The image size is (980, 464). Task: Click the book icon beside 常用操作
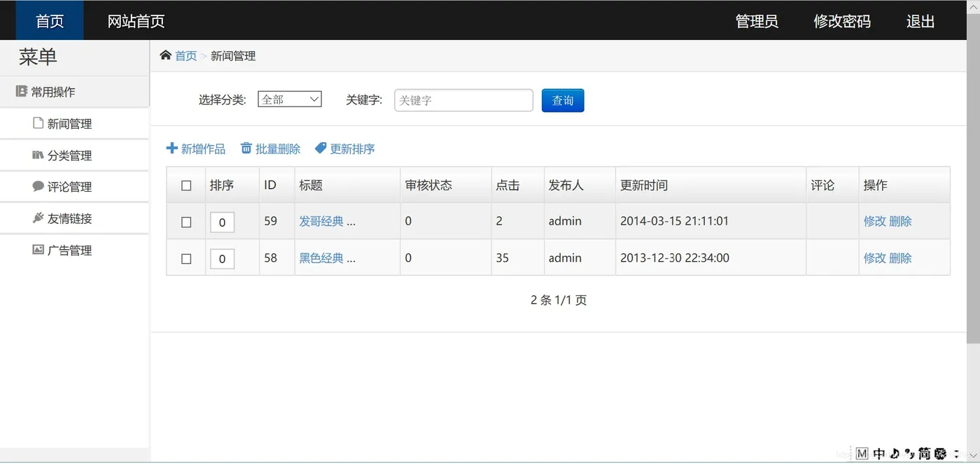[22, 92]
